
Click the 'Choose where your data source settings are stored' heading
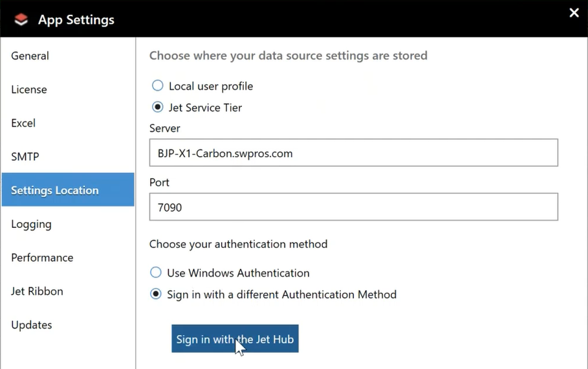(x=289, y=56)
